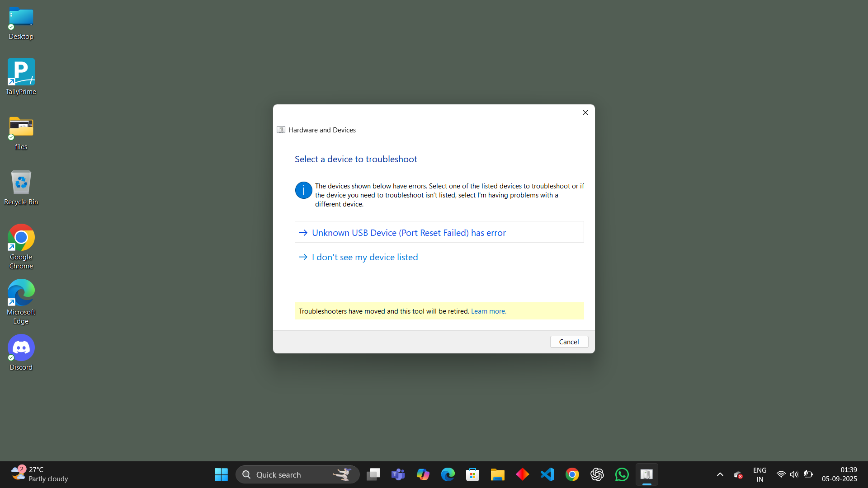The width and height of the screenshot is (868, 488).
Task: Open the Learn more link
Action: [x=488, y=311]
